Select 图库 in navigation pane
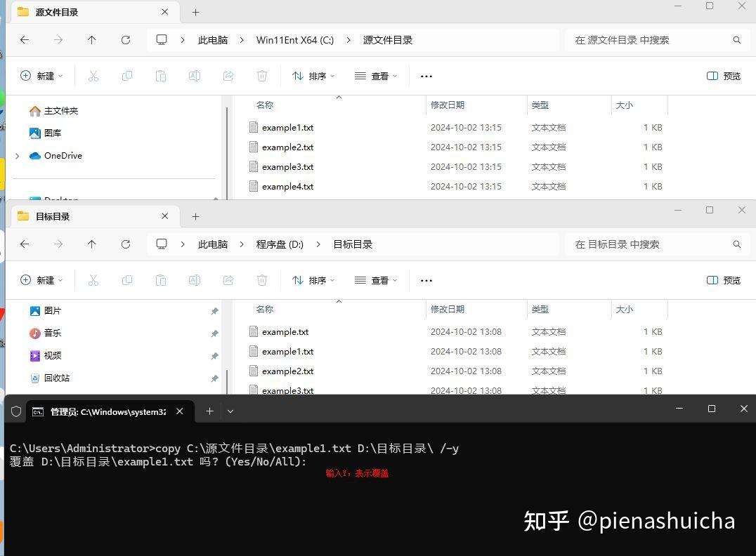Viewport: 756px width, 556px height. (46, 133)
